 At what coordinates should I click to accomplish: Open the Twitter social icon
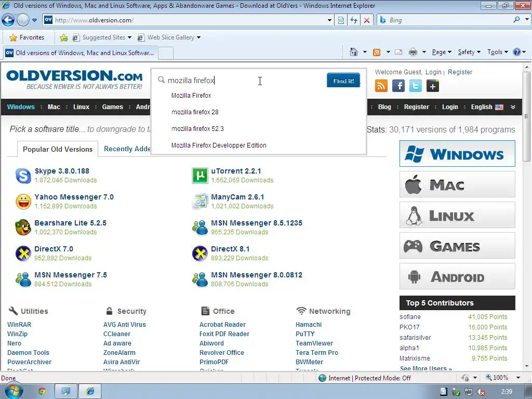click(415, 86)
